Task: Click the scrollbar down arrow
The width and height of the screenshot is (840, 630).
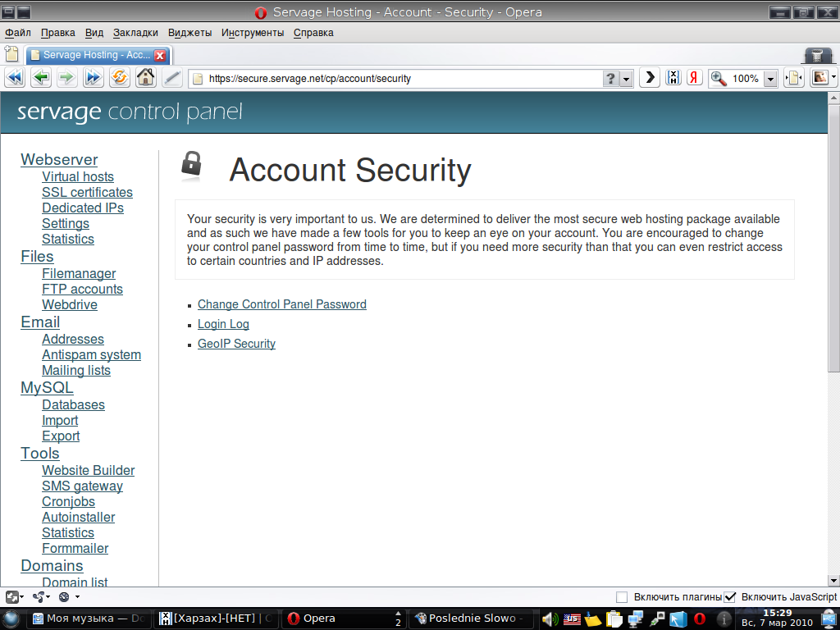Action: coord(833,580)
